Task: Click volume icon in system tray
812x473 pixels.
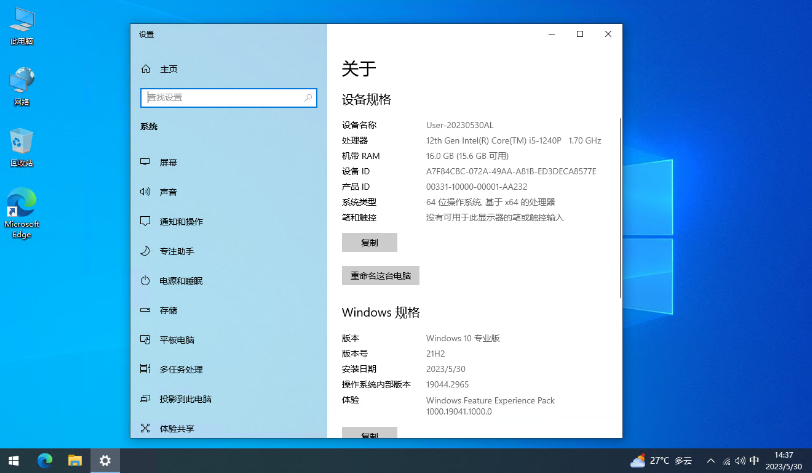Action: point(740,461)
